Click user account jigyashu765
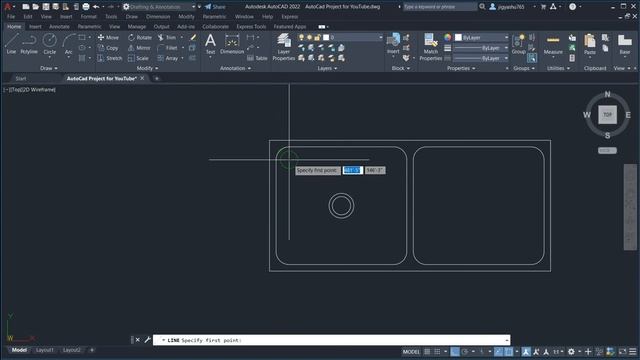The width and height of the screenshot is (640, 360). click(x=507, y=7)
